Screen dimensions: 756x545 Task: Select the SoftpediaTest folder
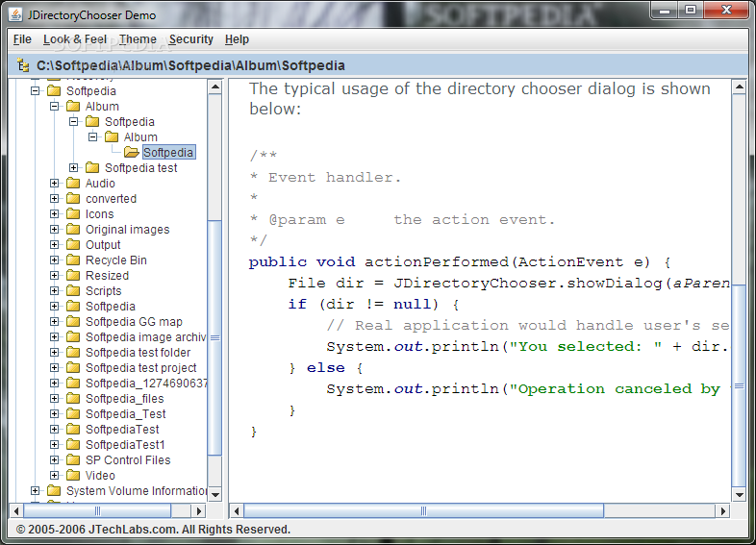tap(122, 430)
